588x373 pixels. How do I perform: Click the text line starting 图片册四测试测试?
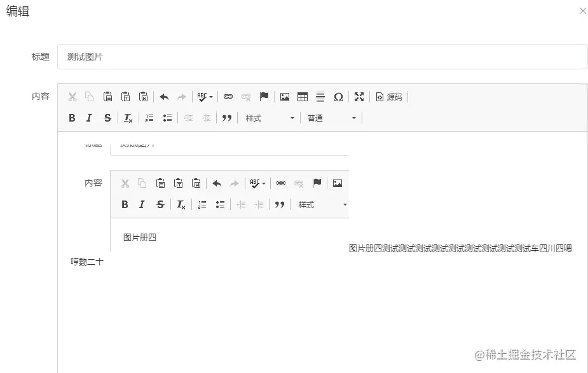pos(460,248)
